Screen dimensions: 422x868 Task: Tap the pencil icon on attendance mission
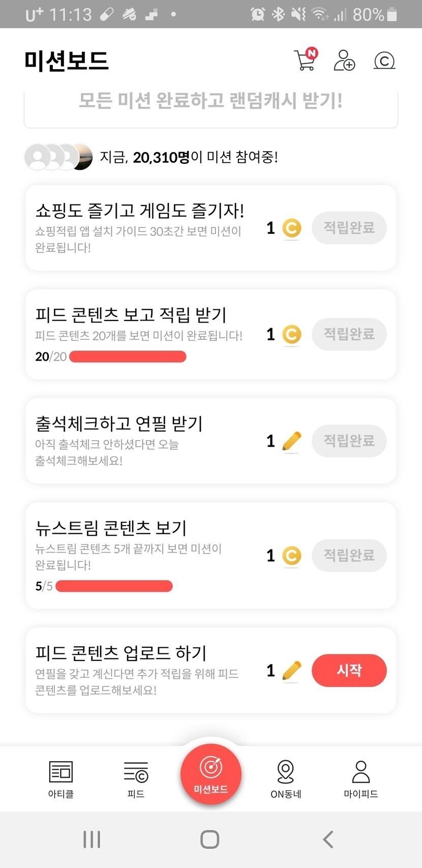point(291,441)
